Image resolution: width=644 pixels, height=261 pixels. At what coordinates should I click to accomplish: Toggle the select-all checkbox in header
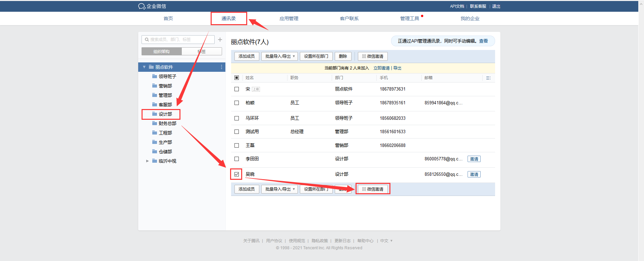(236, 78)
